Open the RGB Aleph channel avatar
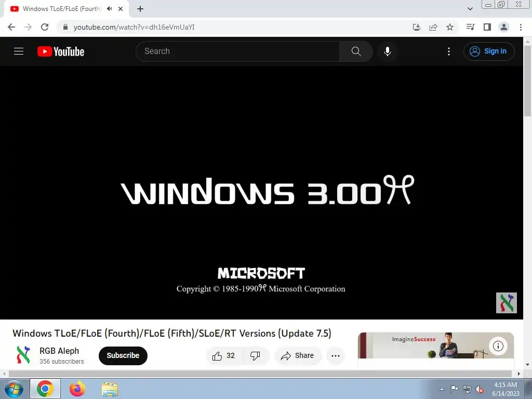The height and width of the screenshot is (399, 532). [23, 355]
